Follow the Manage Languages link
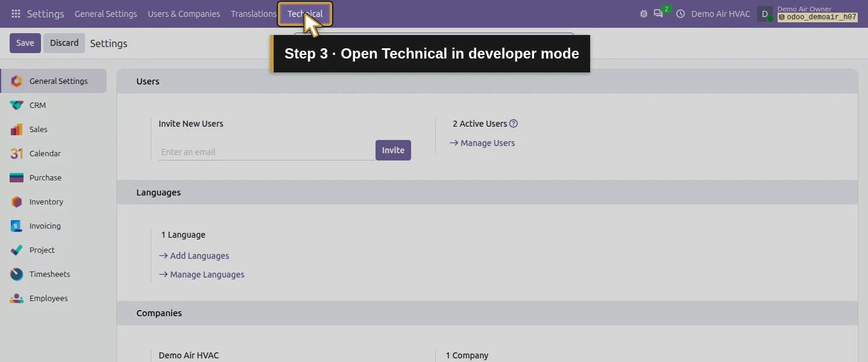The image size is (868, 362). (202, 275)
